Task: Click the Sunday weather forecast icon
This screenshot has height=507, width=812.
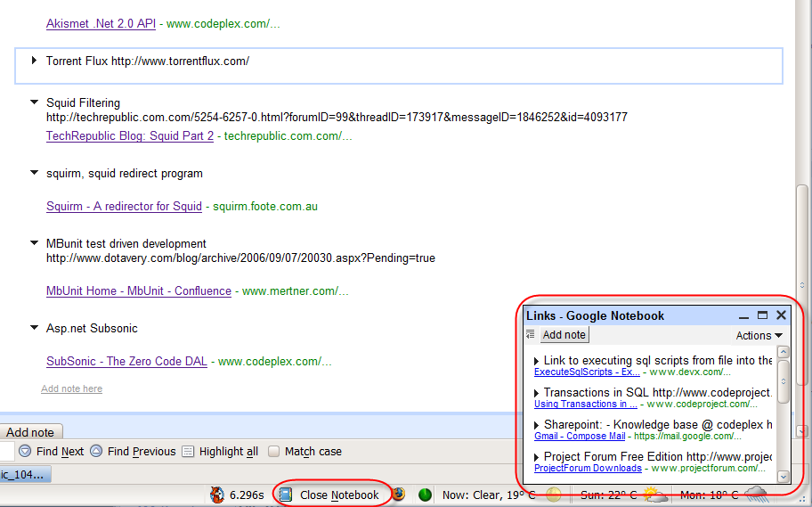Action: tap(654, 495)
